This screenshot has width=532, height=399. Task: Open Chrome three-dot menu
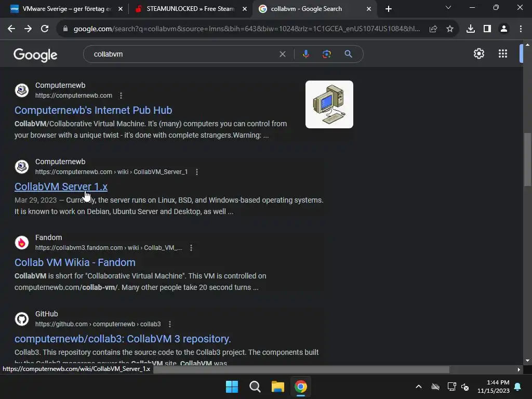coord(521,29)
